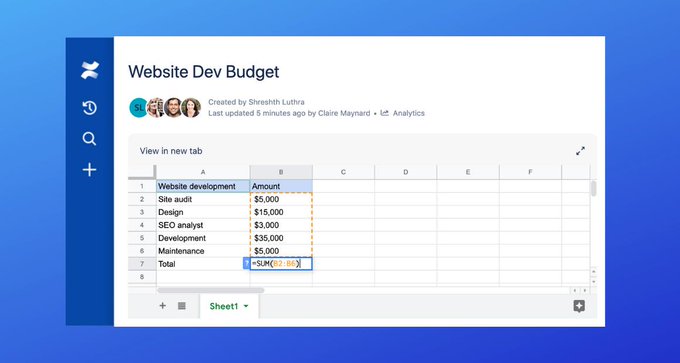Viewport: 680px width, 363px height.
Task: Select row 1 header
Action: (142, 186)
